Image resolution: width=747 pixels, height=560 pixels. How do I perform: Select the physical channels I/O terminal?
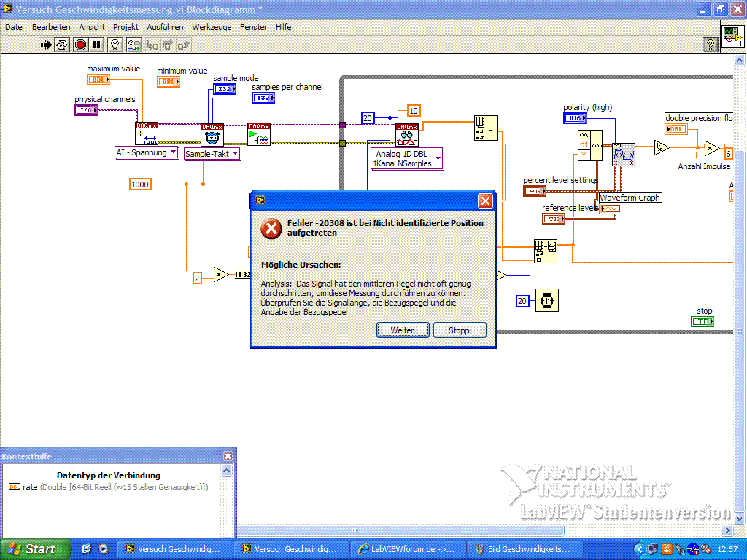click(86, 110)
